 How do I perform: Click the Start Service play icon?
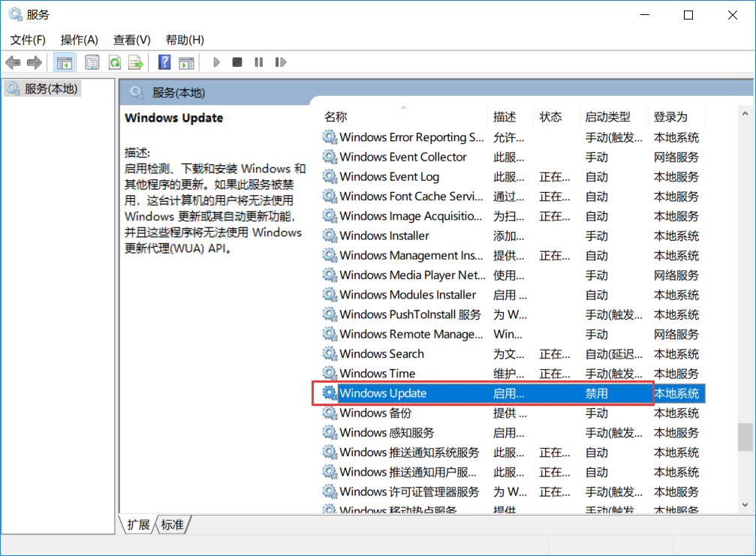point(216,62)
